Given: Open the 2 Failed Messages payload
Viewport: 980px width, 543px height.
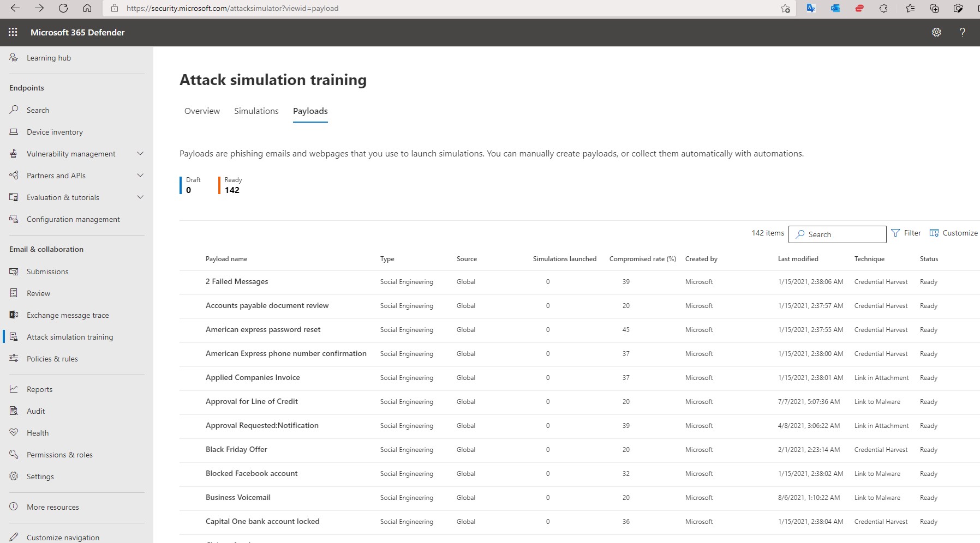Looking at the screenshot, I should click(237, 282).
